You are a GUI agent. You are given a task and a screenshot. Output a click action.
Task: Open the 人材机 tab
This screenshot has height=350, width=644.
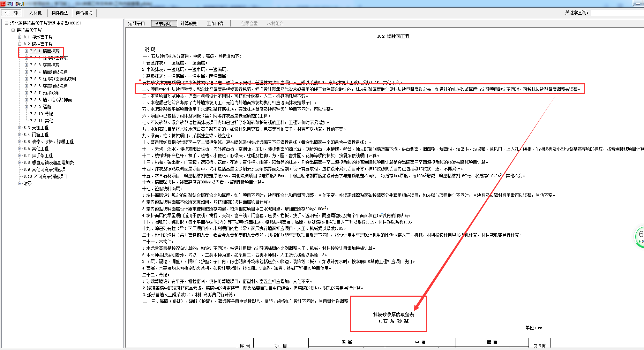tap(35, 13)
